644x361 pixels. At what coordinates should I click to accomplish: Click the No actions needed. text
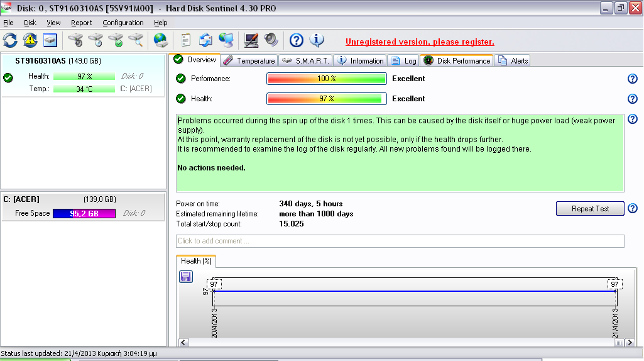pyautogui.click(x=211, y=168)
